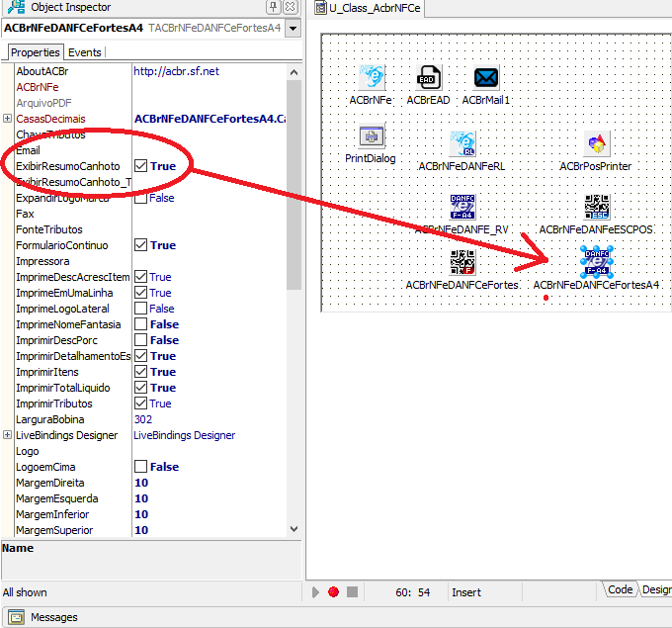Click the Insert mode status indicator
Viewport: 672px width, 628px height.
pos(466,592)
